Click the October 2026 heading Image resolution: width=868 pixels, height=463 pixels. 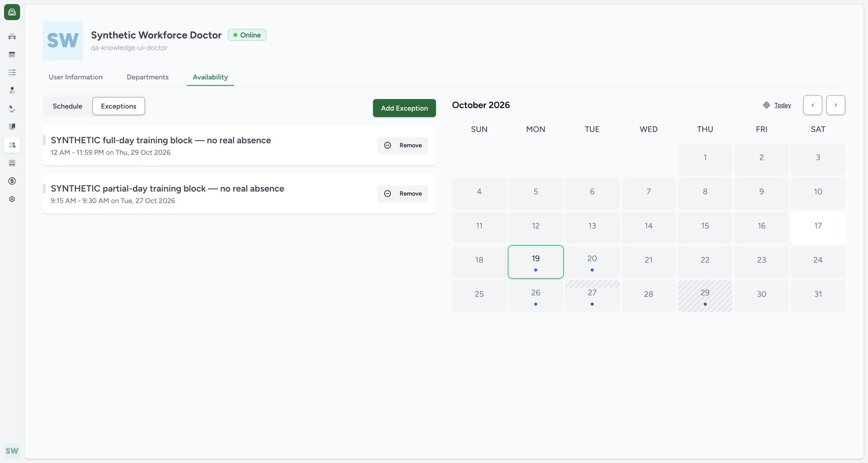pyautogui.click(x=481, y=105)
